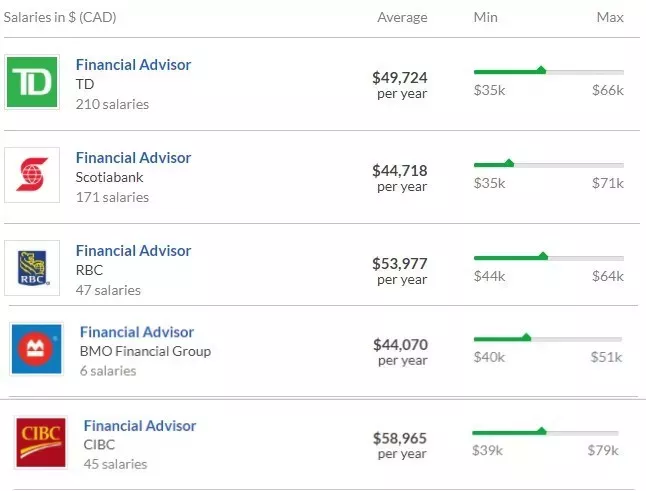Click the RBC lion logo

(32, 268)
